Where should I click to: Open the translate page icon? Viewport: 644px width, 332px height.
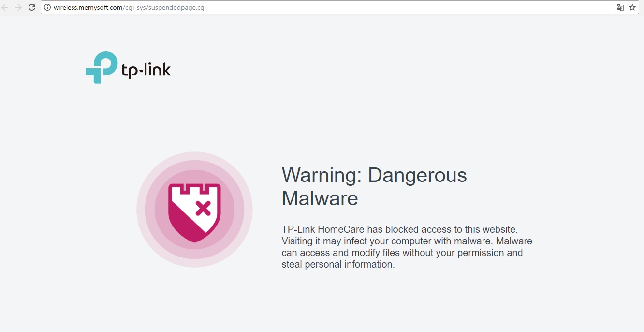[x=620, y=7]
